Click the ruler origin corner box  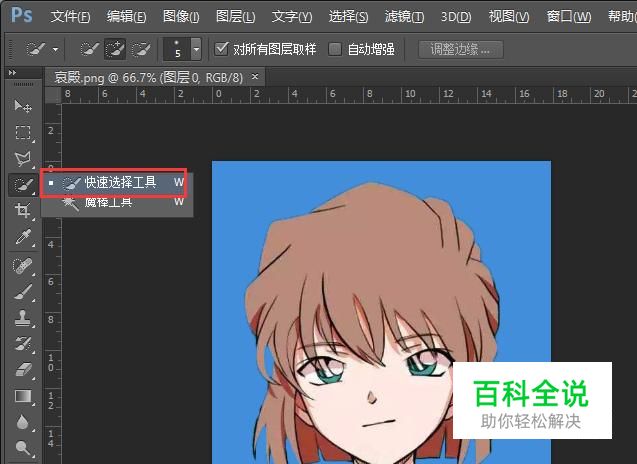click(x=53, y=95)
